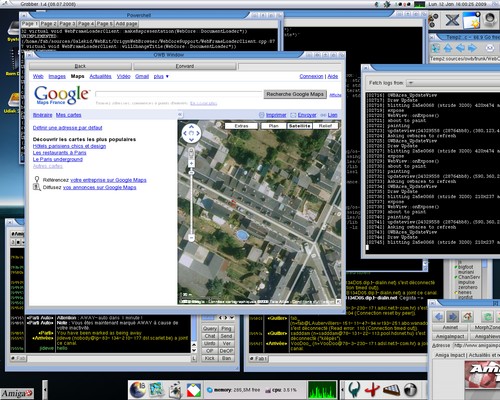The width and height of the screenshot is (500, 400).
Task: Click the map zoom slider handle
Action: [191, 172]
